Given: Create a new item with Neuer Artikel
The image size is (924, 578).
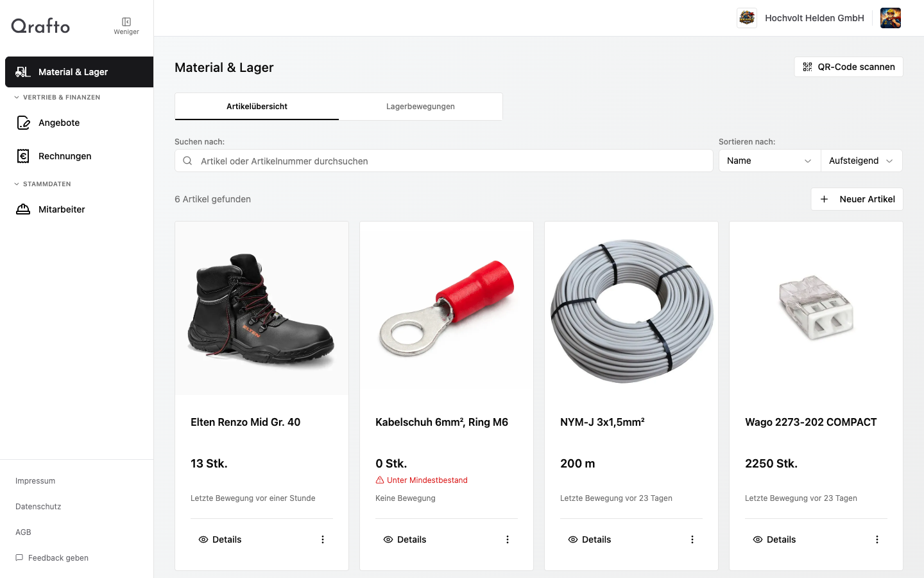Looking at the screenshot, I should tap(857, 199).
